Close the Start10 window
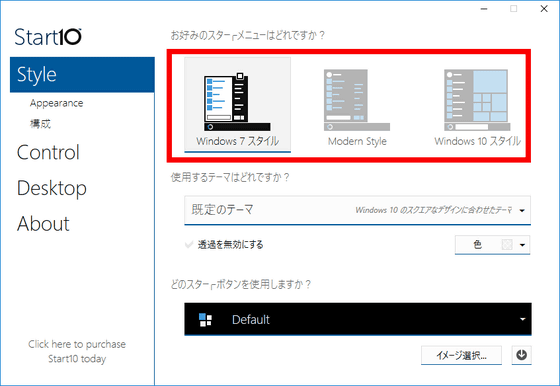This screenshot has height=386, width=560. point(544,9)
